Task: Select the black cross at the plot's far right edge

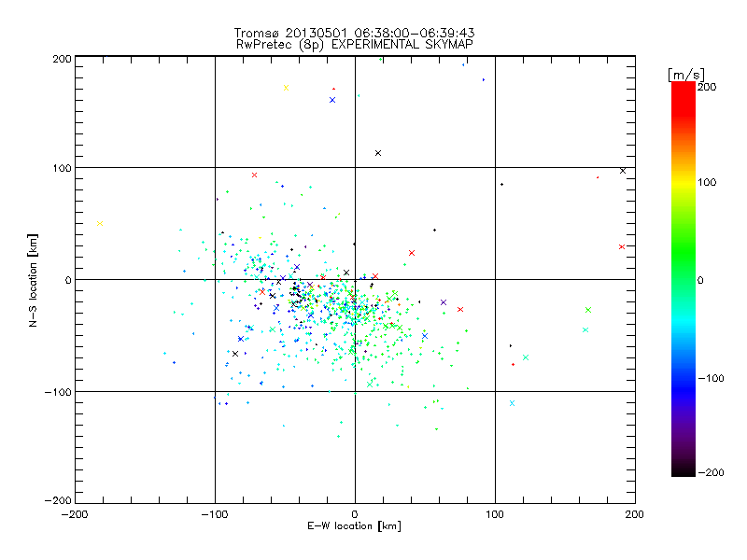Action: click(x=623, y=171)
